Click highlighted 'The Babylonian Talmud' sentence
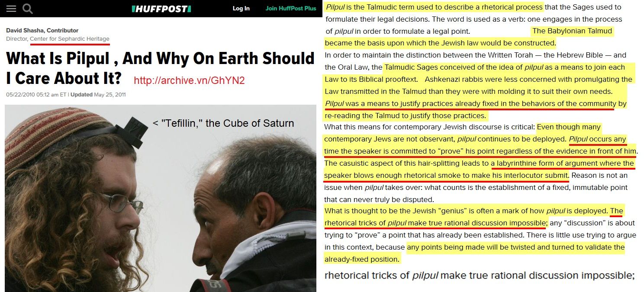The image size is (644, 292). point(469,37)
